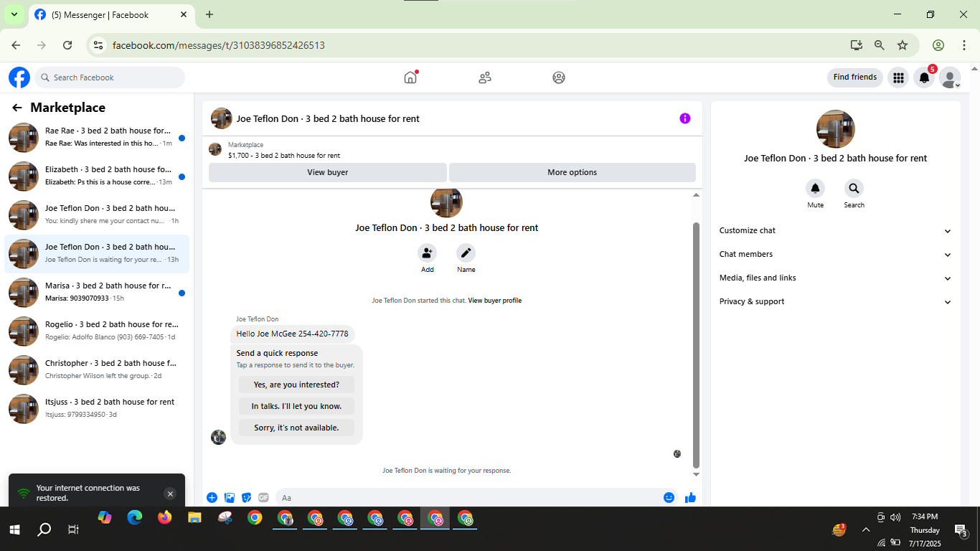Viewport: 980px width, 551px height.
Task: Click the Add people icon
Action: point(428,253)
